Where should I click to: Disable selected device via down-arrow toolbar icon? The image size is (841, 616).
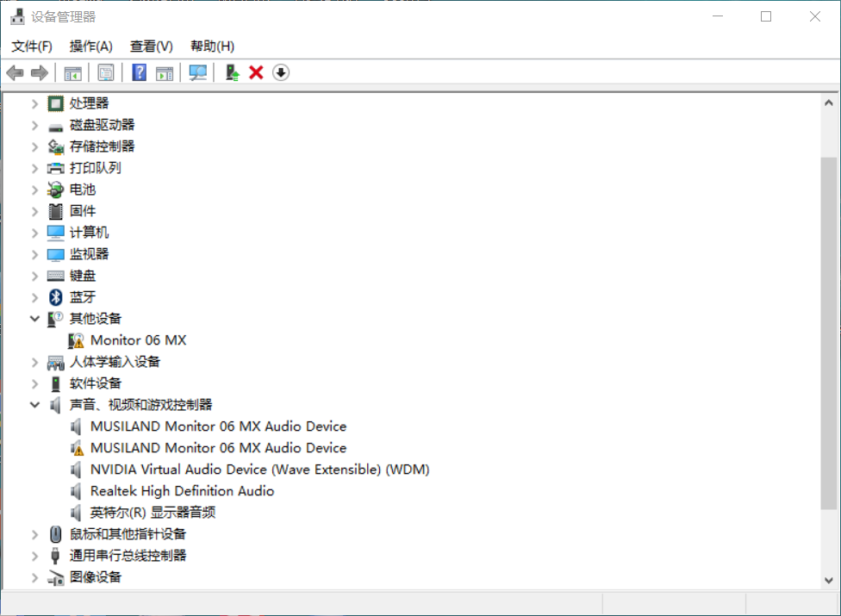280,72
